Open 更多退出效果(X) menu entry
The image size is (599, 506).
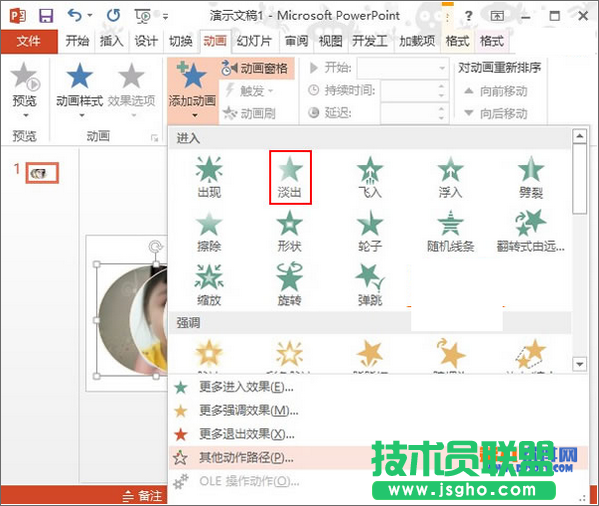pyautogui.click(x=247, y=434)
